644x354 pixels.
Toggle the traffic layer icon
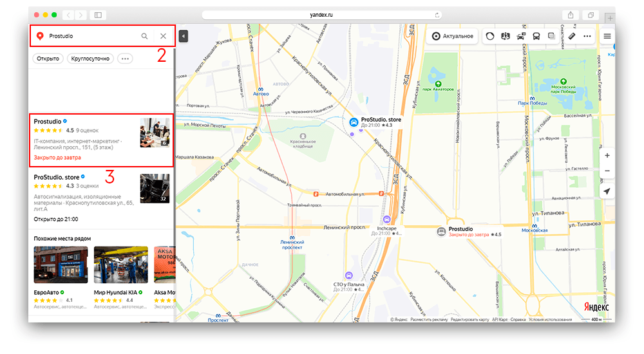pos(489,36)
